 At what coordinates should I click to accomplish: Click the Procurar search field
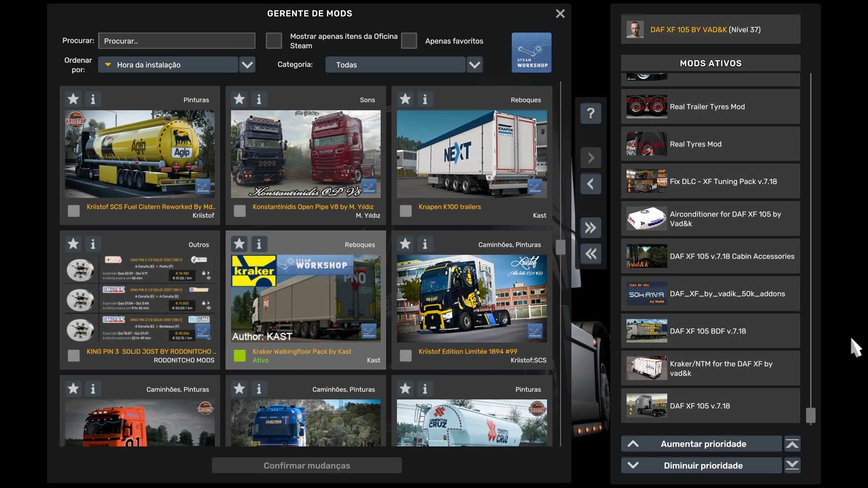[177, 41]
